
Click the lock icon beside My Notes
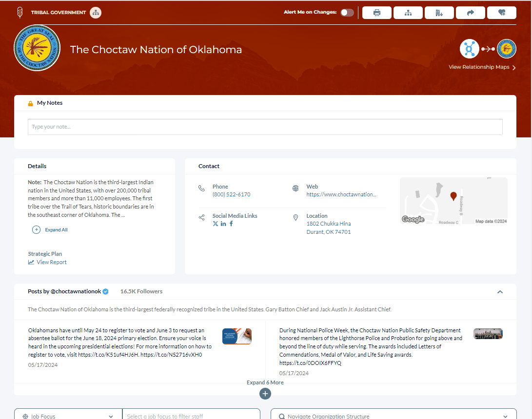31,103
